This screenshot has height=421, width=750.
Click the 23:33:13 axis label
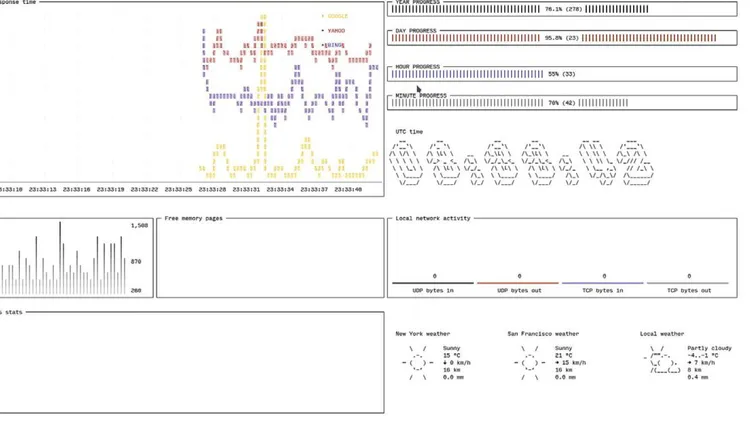tap(43, 189)
